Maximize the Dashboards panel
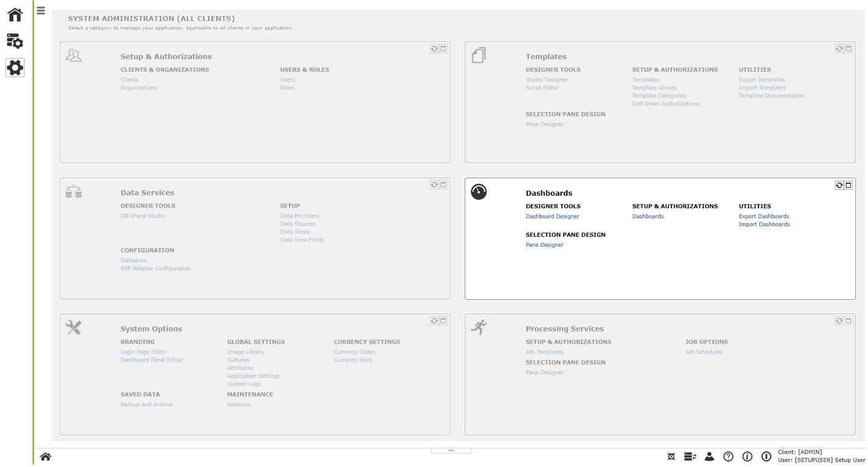Screen dimensions: 868x467 pyautogui.click(x=848, y=185)
